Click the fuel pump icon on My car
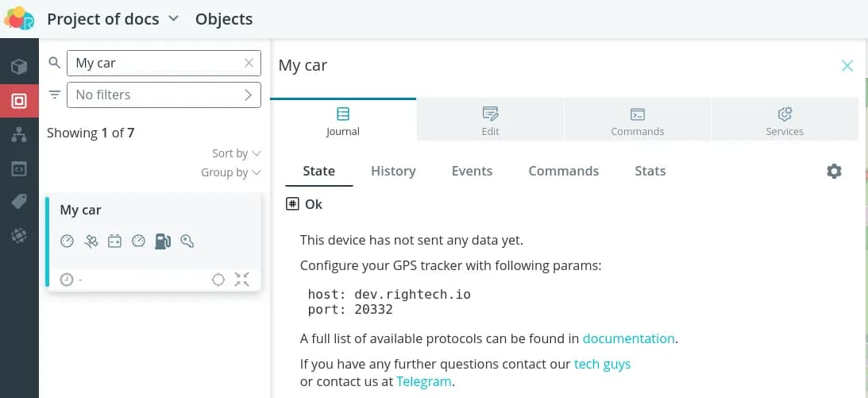This screenshot has height=398, width=868. click(x=163, y=241)
